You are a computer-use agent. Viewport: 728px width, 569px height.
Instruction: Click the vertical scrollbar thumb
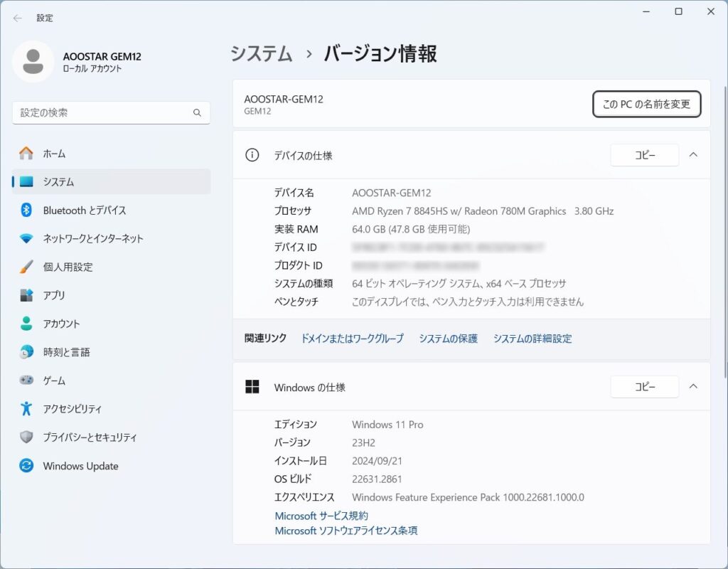coord(725,233)
